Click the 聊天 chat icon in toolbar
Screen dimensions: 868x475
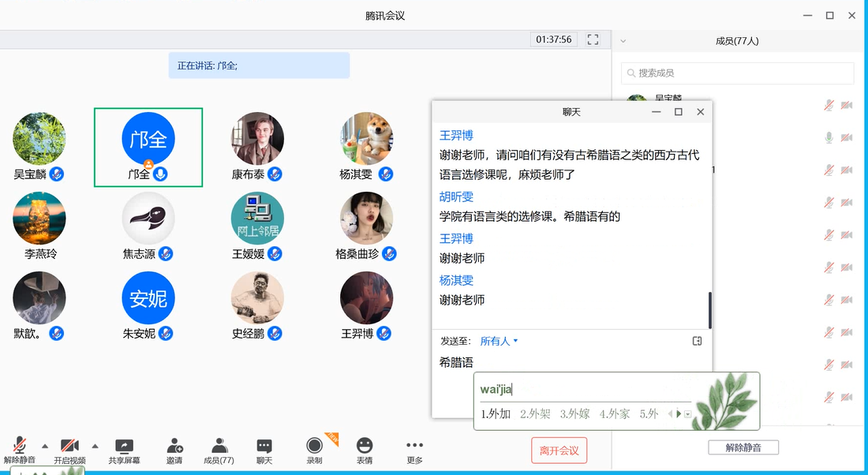click(x=264, y=447)
